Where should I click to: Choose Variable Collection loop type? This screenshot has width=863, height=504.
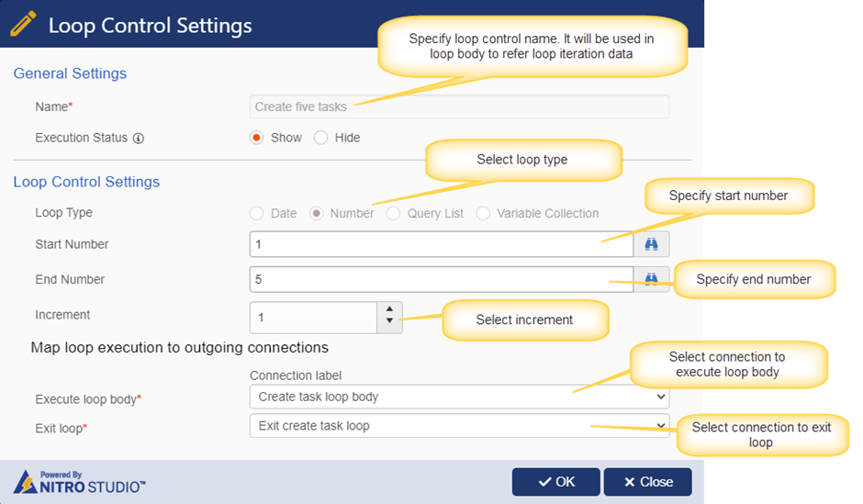point(483,214)
